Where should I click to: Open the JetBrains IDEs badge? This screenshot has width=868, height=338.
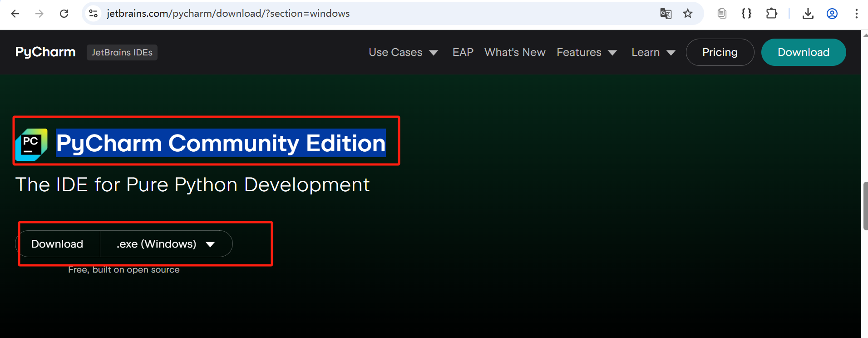click(122, 52)
